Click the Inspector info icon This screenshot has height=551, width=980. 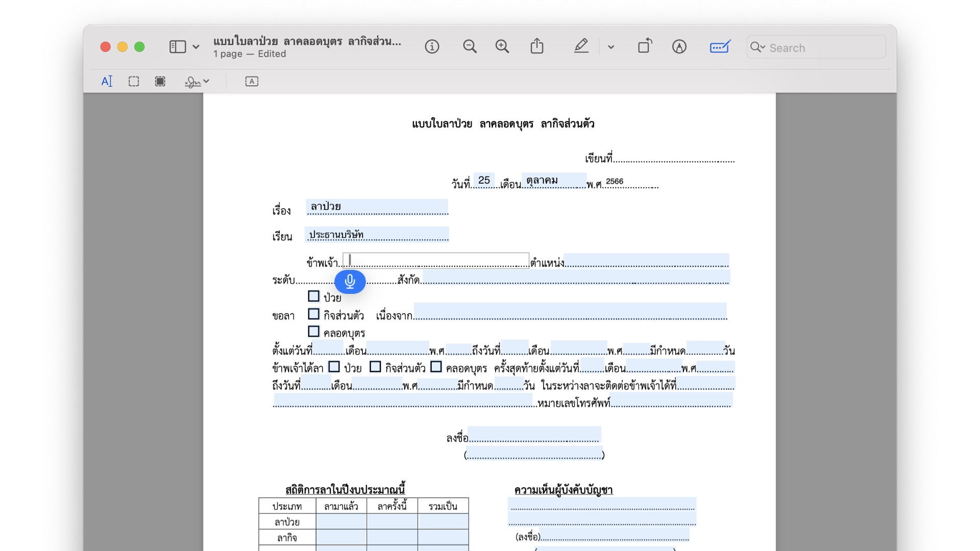(432, 47)
